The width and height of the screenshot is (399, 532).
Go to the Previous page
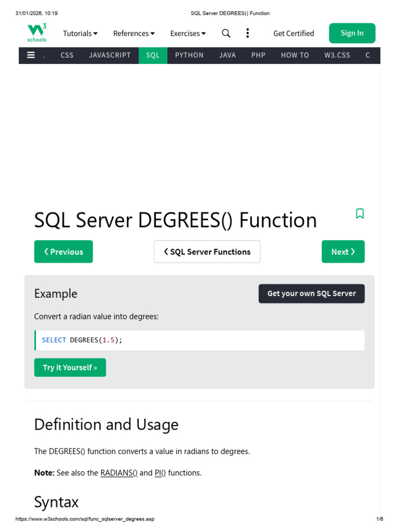tap(63, 251)
